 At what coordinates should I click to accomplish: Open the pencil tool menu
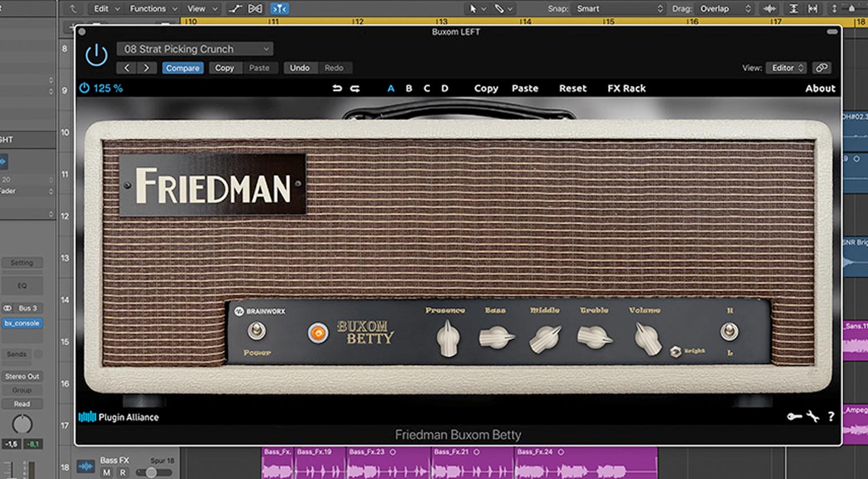503,8
